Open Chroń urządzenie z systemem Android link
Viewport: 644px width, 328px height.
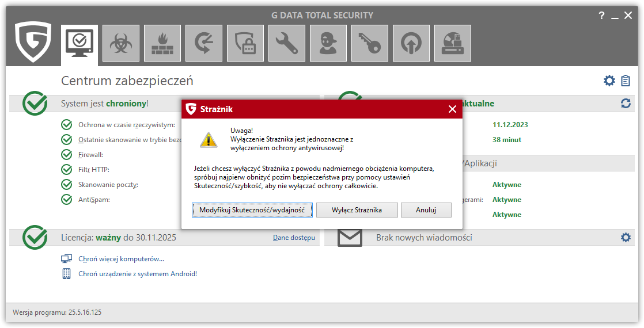pyautogui.click(x=138, y=274)
